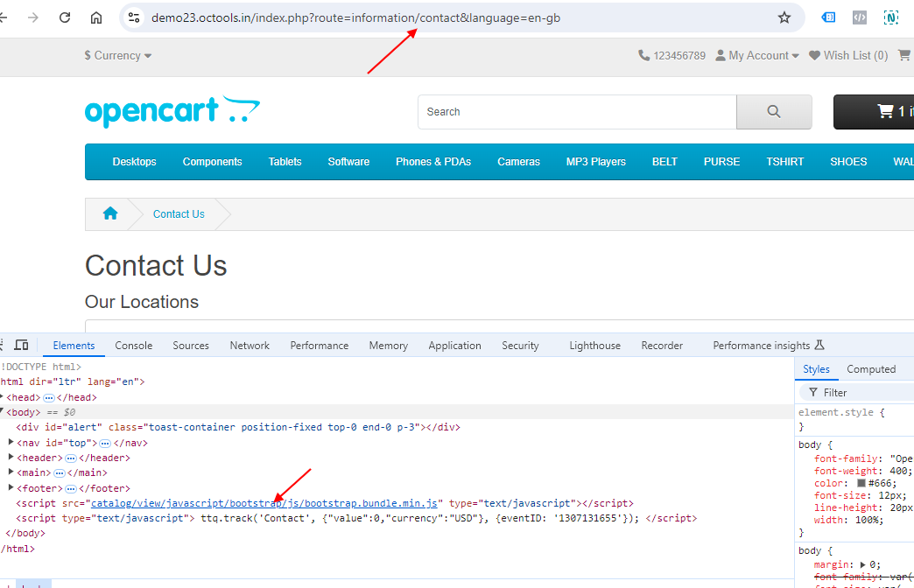Open the Software category
Screen dimensions: 914x588
[348, 162]
